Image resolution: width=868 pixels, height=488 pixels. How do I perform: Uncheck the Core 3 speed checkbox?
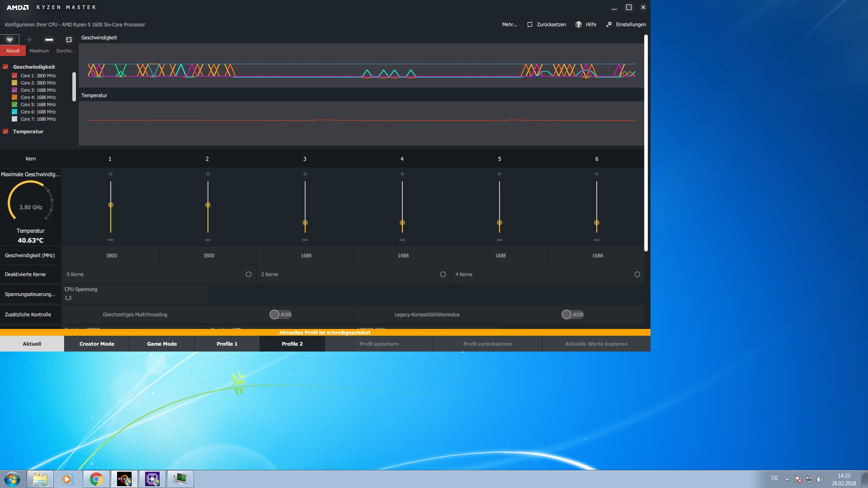[x=14, y=90]
